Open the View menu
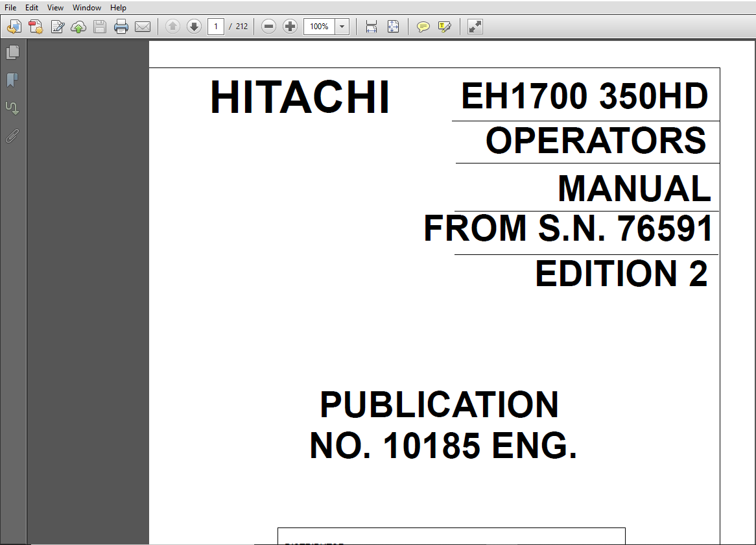The height and width of the screenshot is (545, 756). (55, 8)
